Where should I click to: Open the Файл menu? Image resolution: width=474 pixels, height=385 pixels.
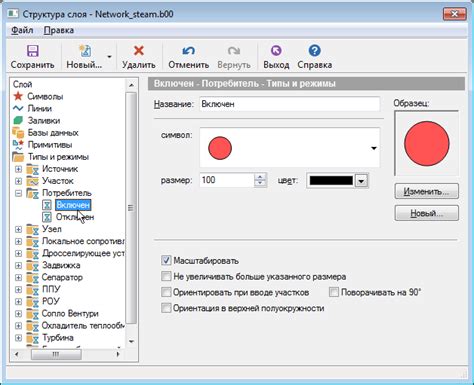tap(22, 30)
